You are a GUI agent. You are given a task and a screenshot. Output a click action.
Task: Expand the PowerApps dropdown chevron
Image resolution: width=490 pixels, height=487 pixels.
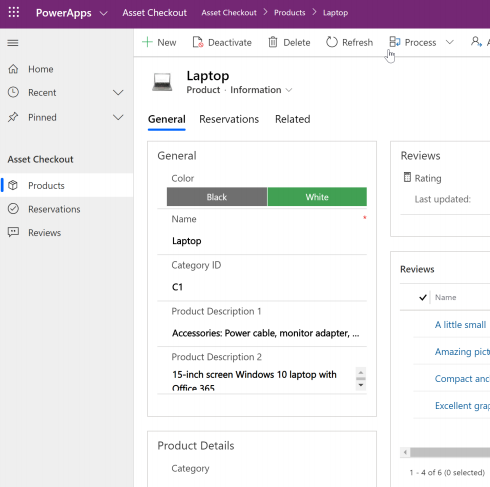104,13
